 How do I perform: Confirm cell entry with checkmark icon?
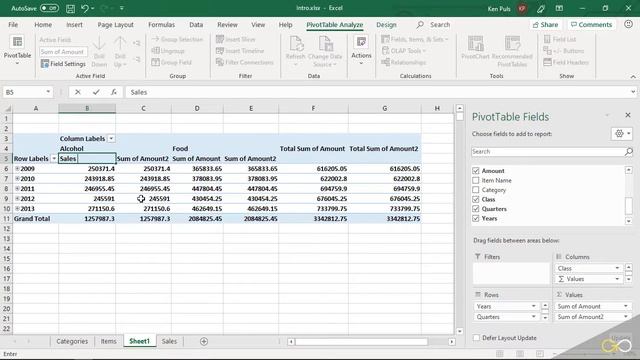click(96, 92)
